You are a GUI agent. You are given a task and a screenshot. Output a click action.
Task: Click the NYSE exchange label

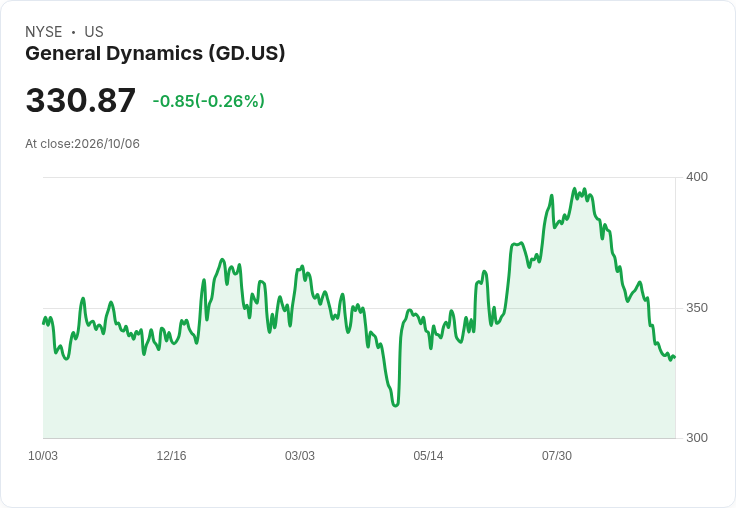tap(44, 32)
